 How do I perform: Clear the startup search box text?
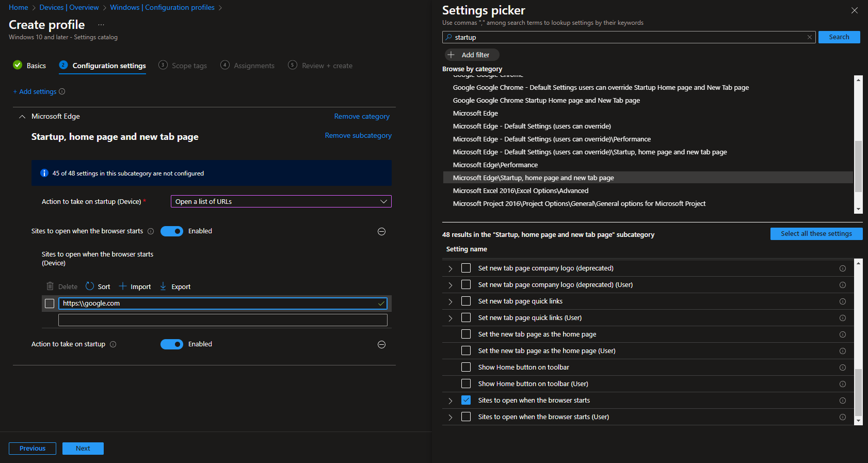point(809,37)
